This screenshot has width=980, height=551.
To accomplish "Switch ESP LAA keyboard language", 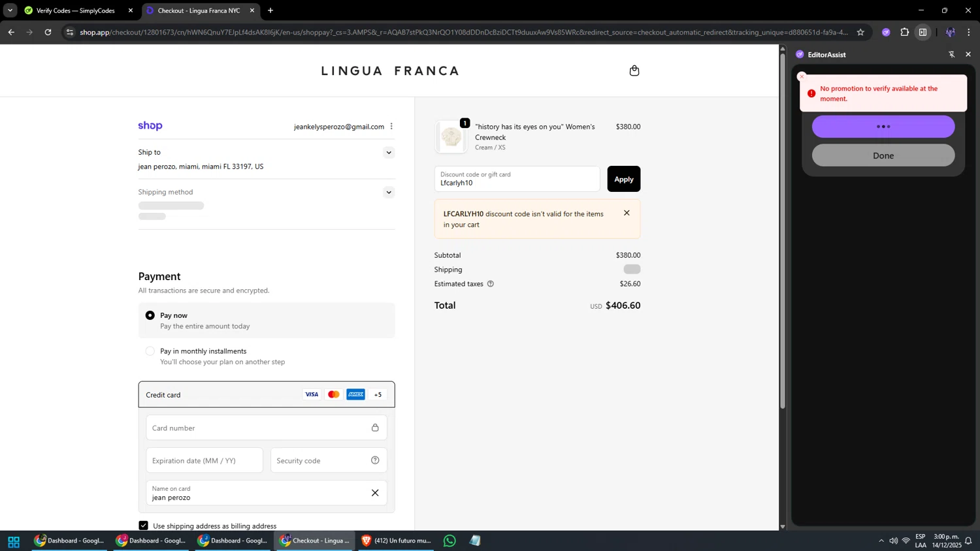I will tap(921, 541).
